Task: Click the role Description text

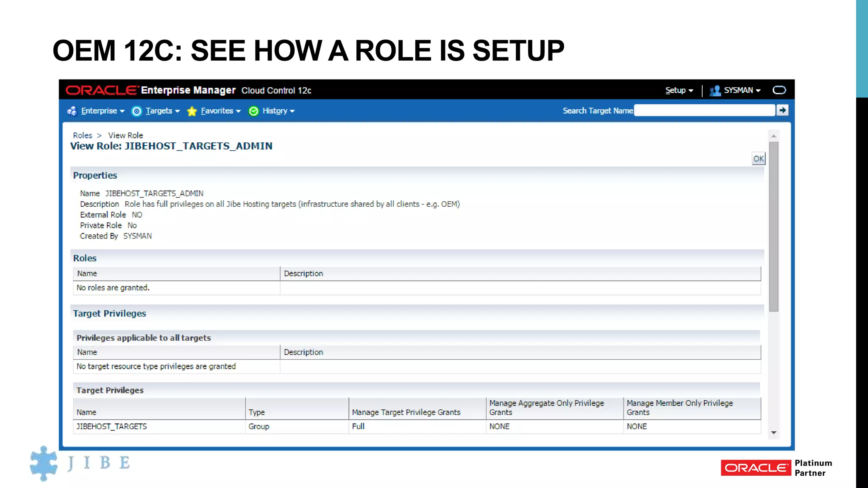Action: pyautogui.click(x=292, y=204)
